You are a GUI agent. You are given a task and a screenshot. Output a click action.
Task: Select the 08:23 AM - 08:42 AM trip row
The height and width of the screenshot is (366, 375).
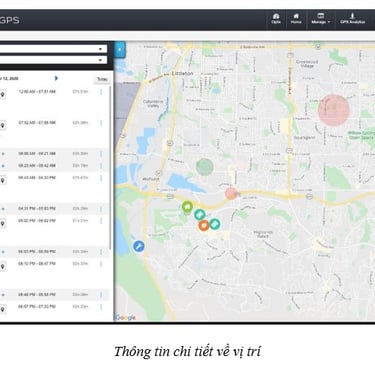coord(54,166)
